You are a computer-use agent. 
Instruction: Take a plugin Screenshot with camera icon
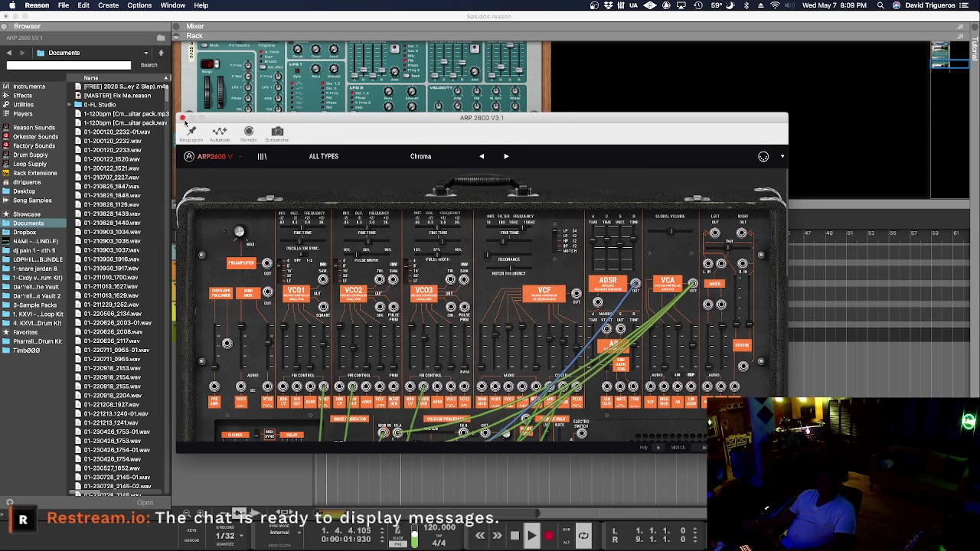(277, 132)
